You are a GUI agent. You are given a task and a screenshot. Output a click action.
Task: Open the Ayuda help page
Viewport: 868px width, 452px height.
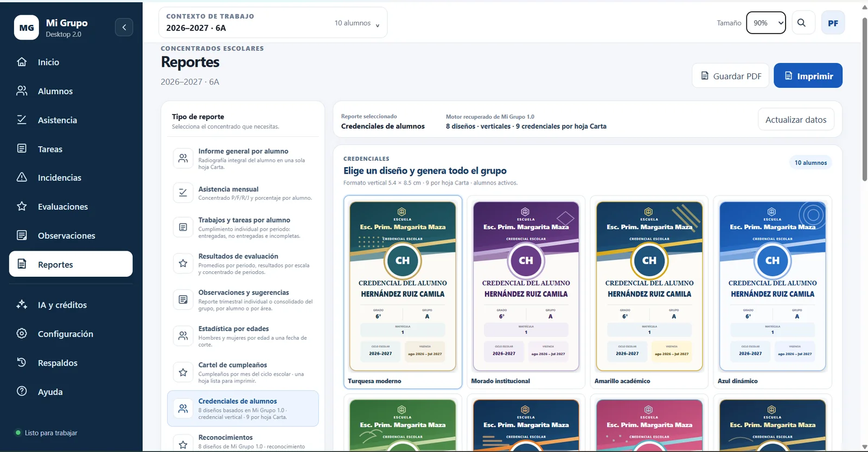[x=71, y=392]
